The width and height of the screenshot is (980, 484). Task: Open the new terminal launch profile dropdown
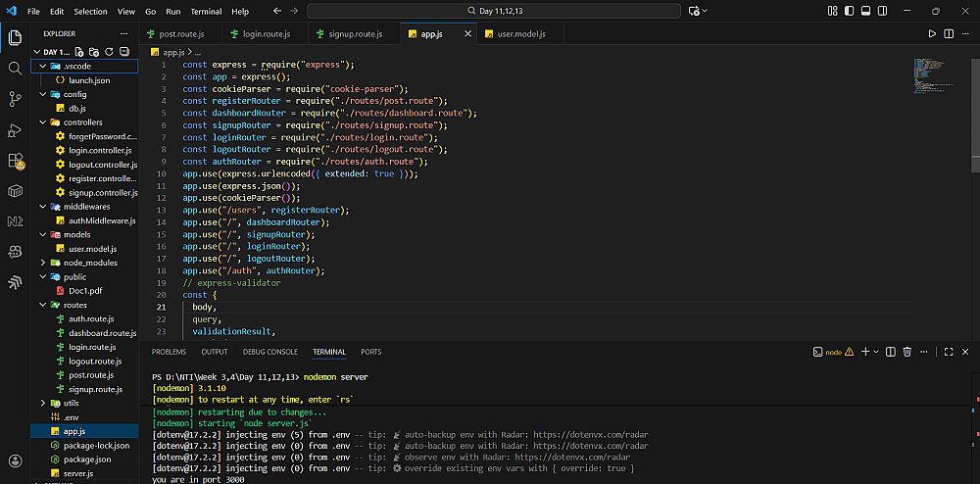pos(876,352)
